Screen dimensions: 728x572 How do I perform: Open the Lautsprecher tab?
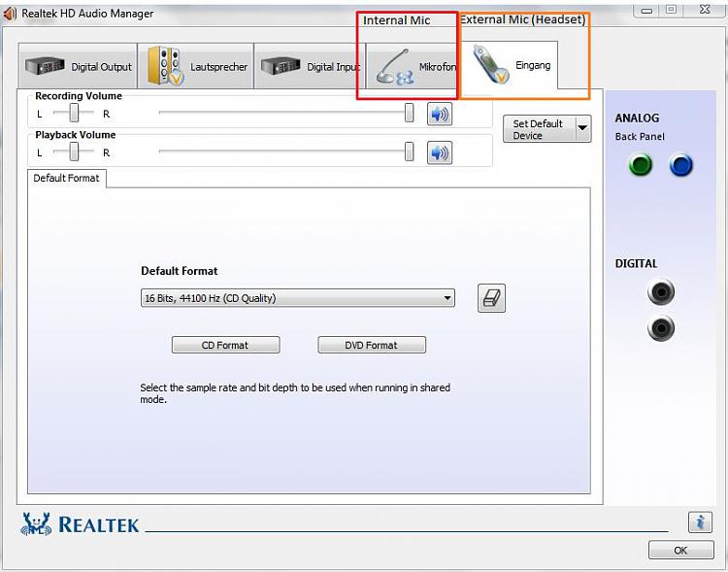pos(195,66)
